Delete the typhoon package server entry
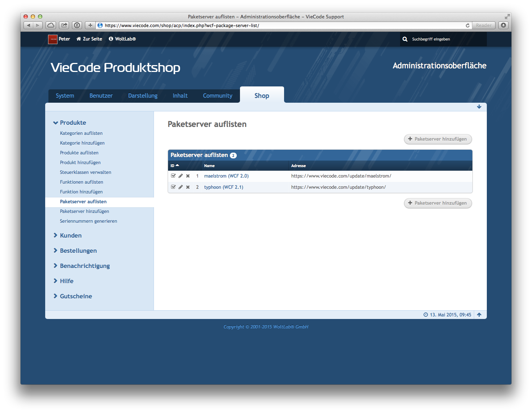The image size is (532, 413). (188, 187)
